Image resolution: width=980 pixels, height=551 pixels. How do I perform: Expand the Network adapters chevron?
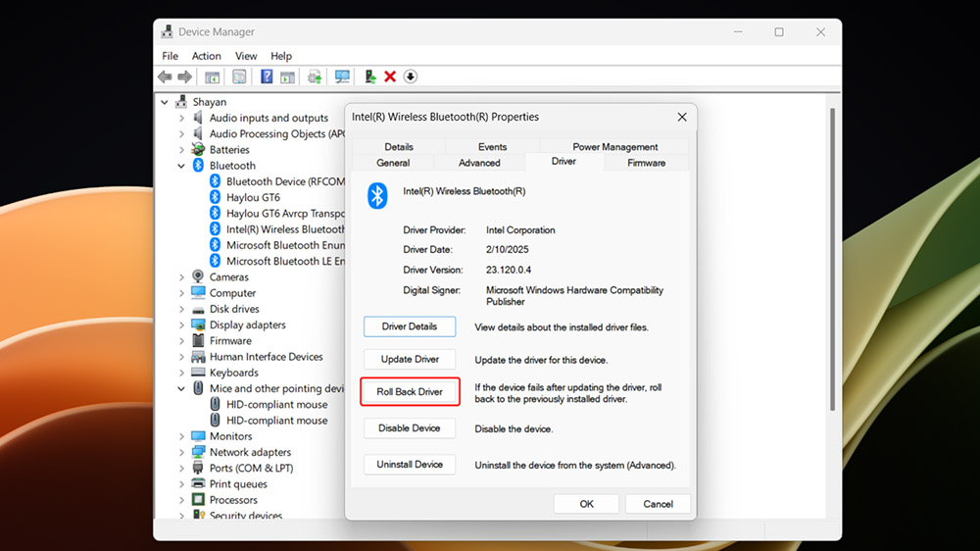[182, 452]
